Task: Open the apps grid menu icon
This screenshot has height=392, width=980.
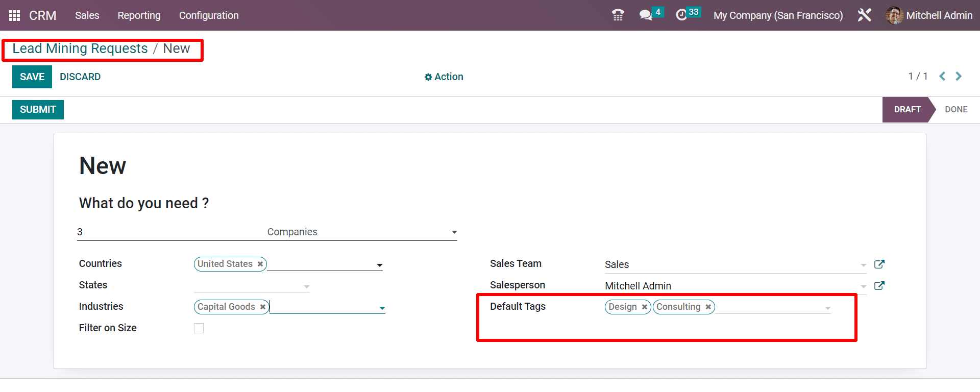Action: 14,15
